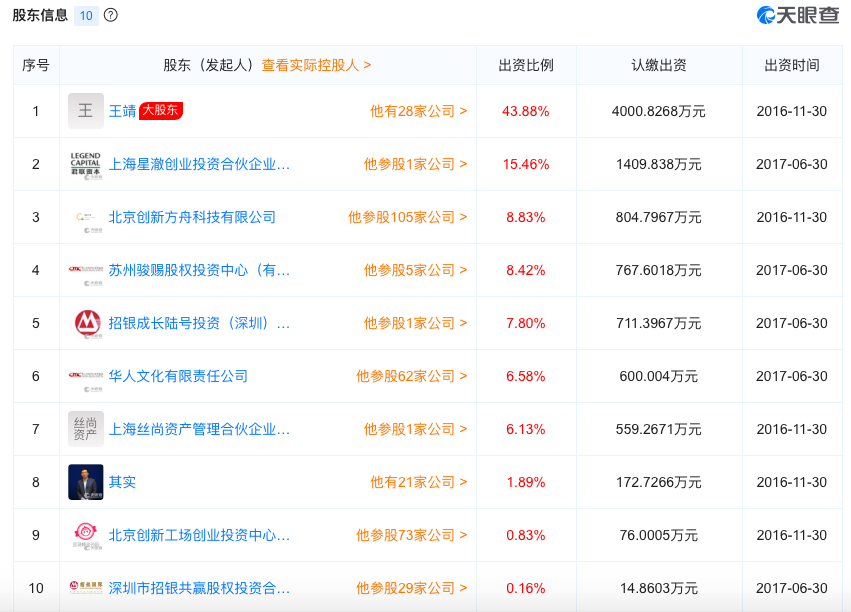
Task: Click the 7.80% share value
Action: tap(526, 323)
